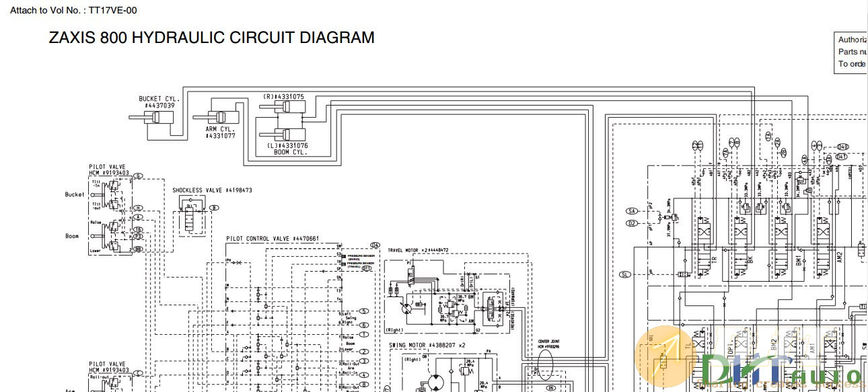
Task: Click '(Right)' inside travel motor box
Action: [395, 330]
